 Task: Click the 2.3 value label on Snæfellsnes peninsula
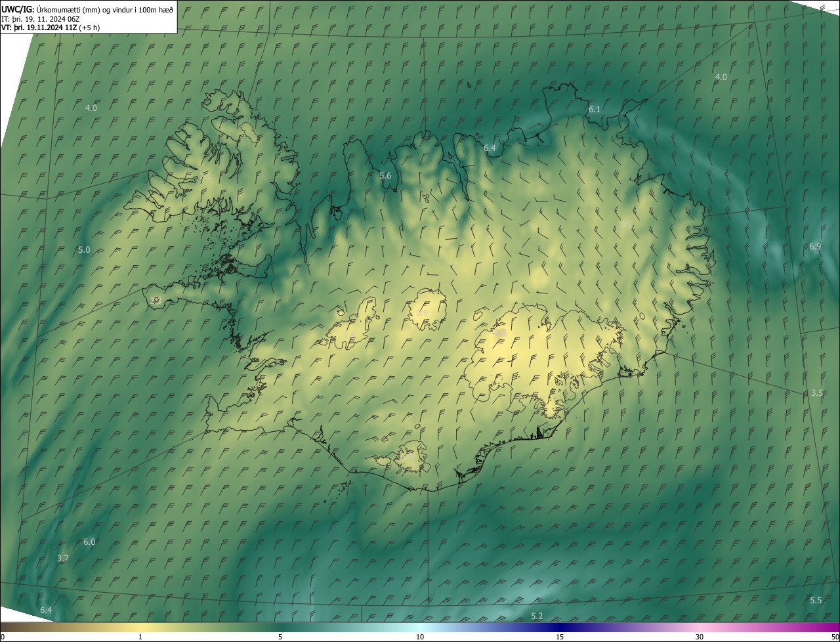point(156,300)
